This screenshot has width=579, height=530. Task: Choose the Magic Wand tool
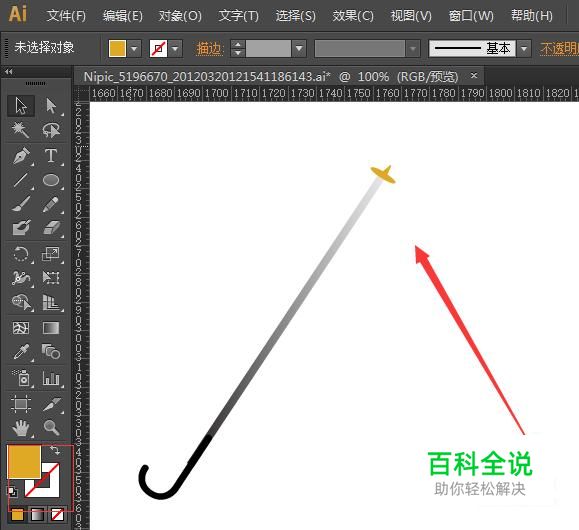pos(20,130)
